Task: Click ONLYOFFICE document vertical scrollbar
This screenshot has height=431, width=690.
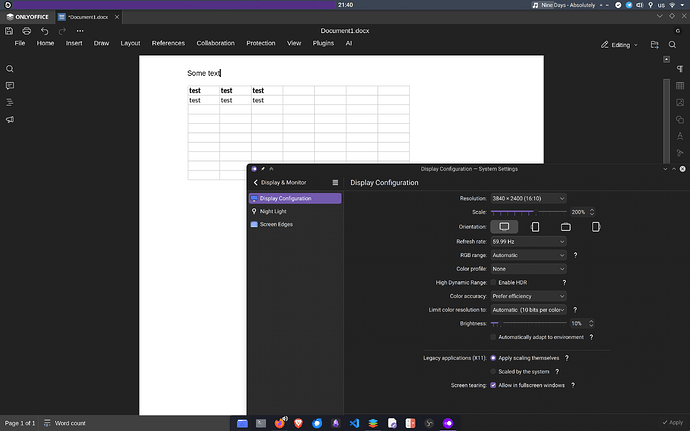Action: click(666, 121)
